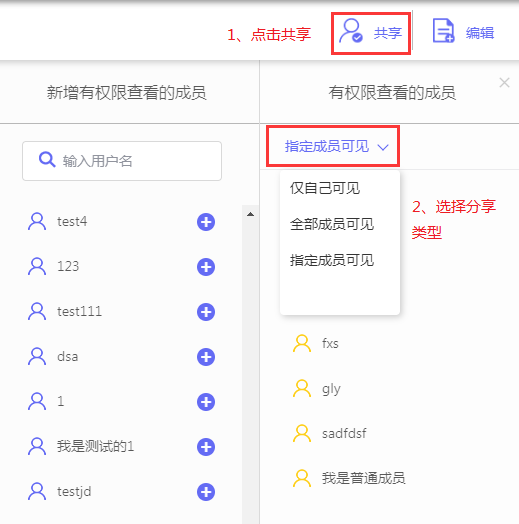Add user test111 with plus icon
Image resolution: width=519 pixels, height=524 pixels.
206,312
